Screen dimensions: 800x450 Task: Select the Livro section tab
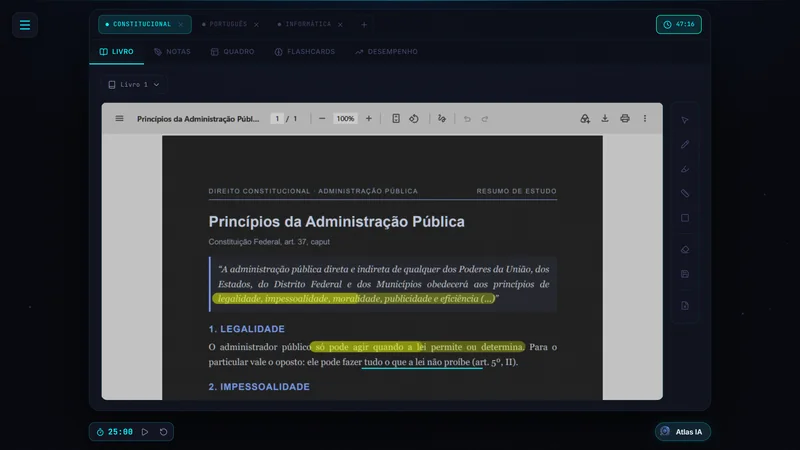pyautogui.click(x=117, y=52)
